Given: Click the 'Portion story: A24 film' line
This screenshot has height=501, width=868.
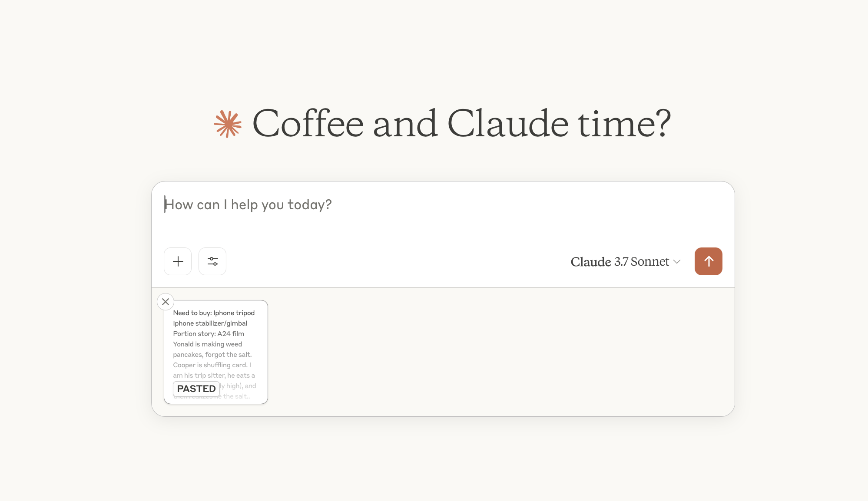Looking at the screenshot, I should pos(209,334).
